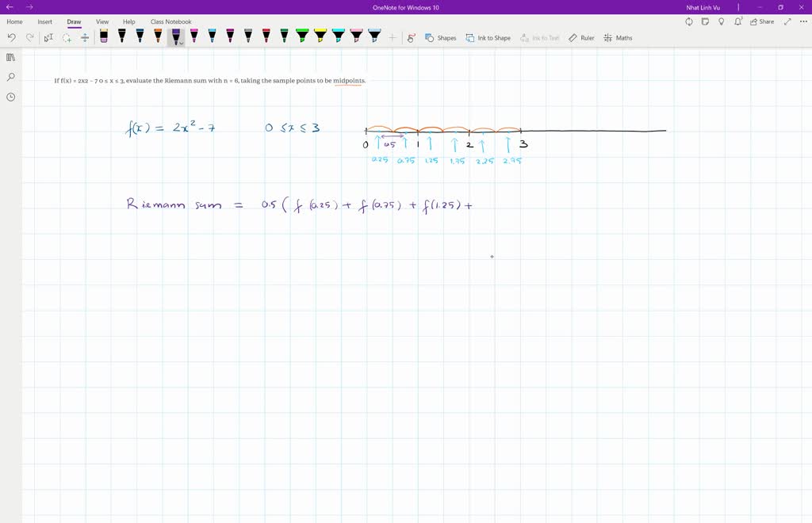
Task: Open Search from the sidebar
Action: [x=10, y=78]
